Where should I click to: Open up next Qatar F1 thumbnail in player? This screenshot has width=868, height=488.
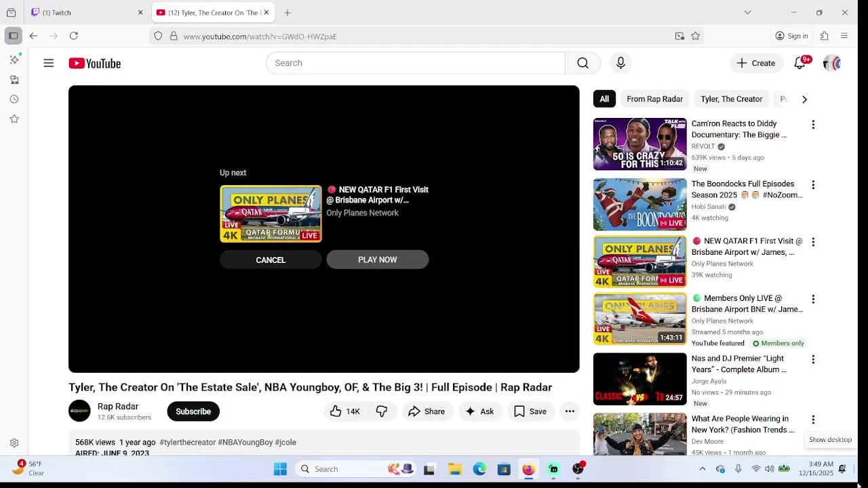pyautogui.click(x=271, y=213)
